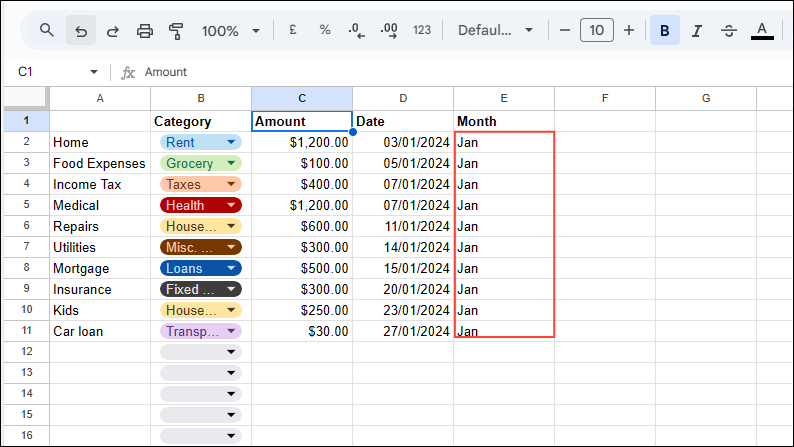Image resolution: width=794 pixels, height=447 pixels.
Task: Open the Health category dropdown
Action: point(231,205)
